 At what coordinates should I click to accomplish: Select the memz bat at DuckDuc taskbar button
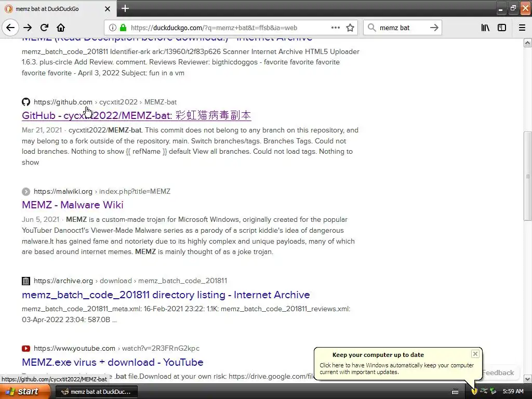tap(96, 392)
